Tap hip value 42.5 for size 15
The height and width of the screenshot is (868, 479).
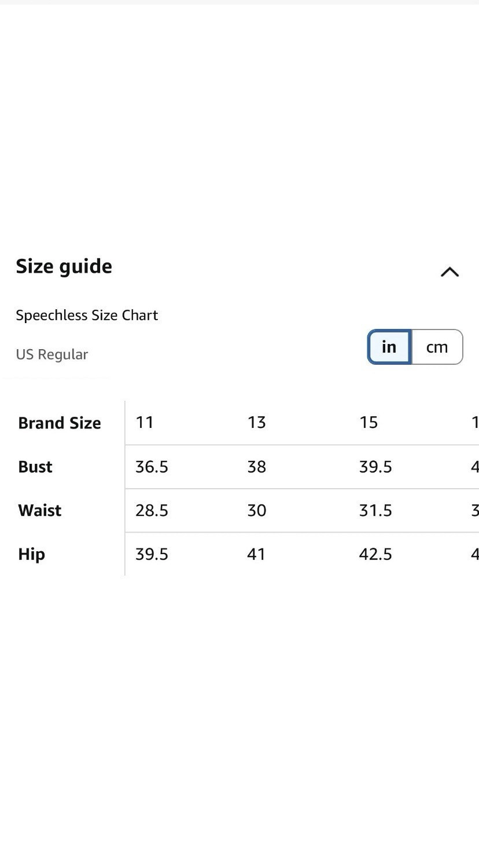[x=375, y=554]
